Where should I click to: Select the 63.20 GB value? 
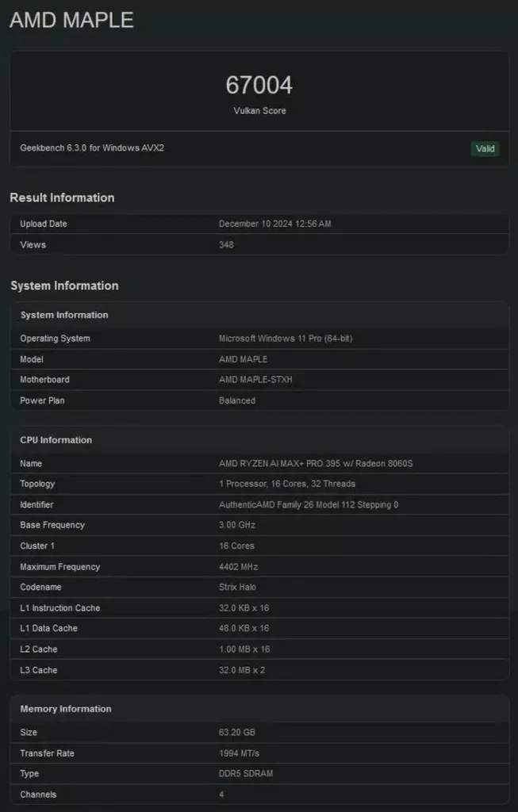pos(236,732)
